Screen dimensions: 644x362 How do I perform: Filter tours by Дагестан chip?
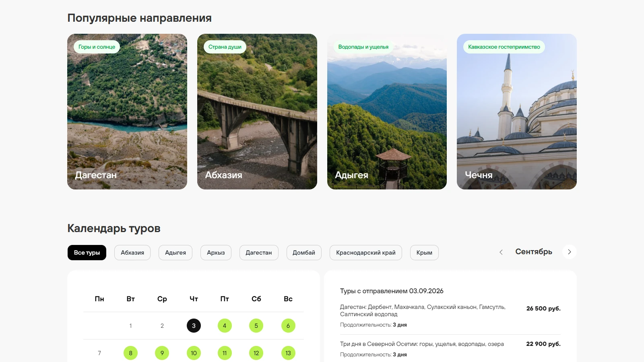coord(259,253)
